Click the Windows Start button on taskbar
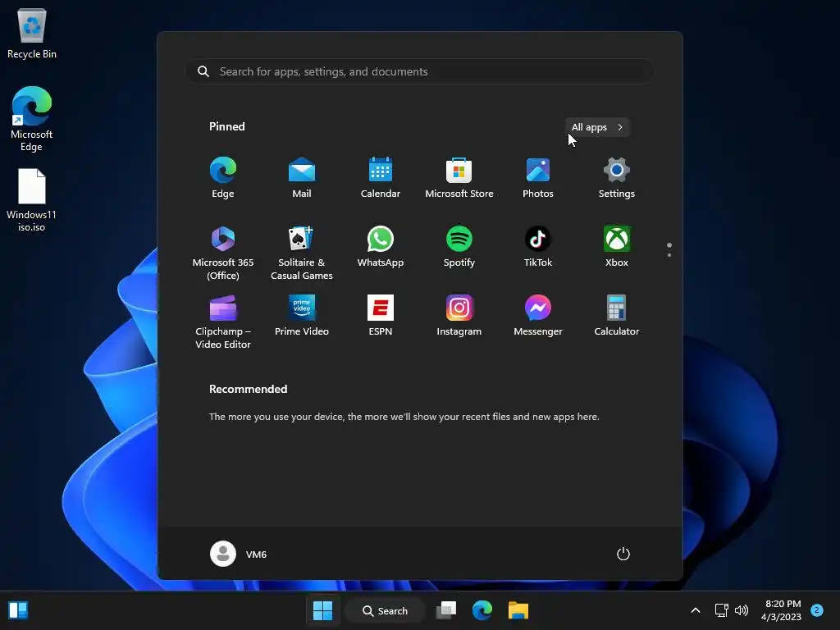This screenshot has width=840, height=630. [x=322, y=610]
